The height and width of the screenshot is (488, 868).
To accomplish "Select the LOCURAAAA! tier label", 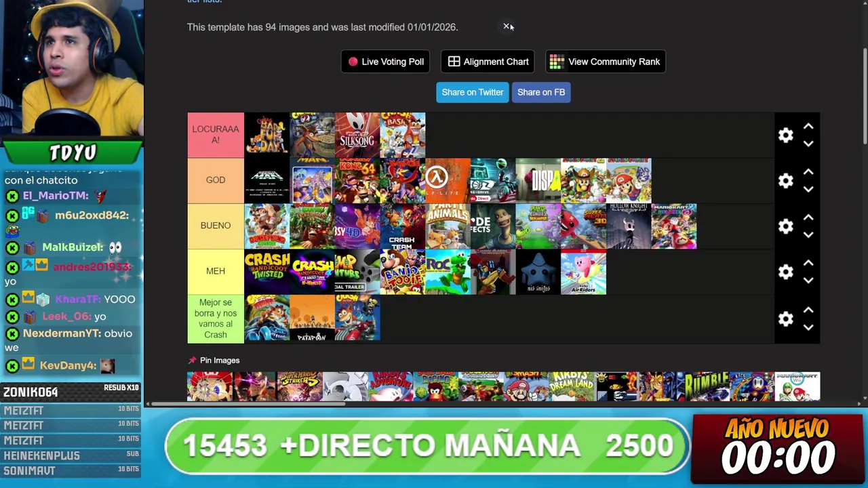I will (216, 135).
